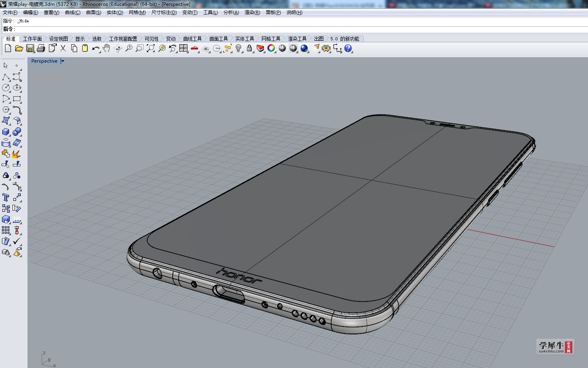Image resolution: width=588 pixels, height=368 pixels.
Task: Select the Text object tool
Action: [x=6, y=197]
